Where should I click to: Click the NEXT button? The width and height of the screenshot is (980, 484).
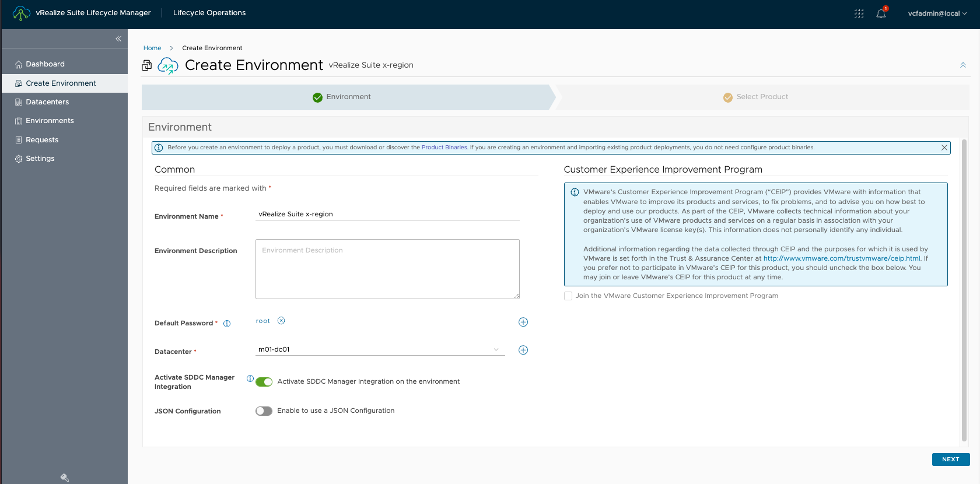click(x=951, y=460)
